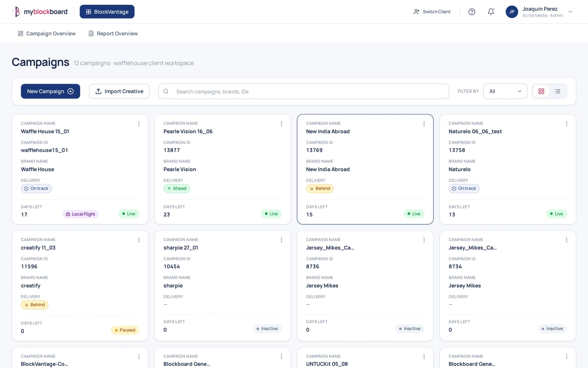Screen dimensions: 588x368
Task: Open the BlockVantage product switcher
Action: tap(107, 12)
